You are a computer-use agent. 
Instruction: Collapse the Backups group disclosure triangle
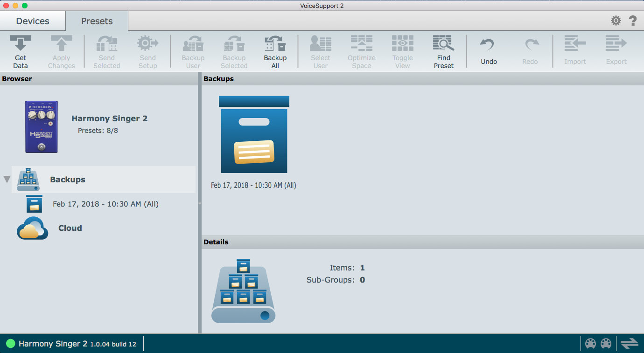click(7, 180)
